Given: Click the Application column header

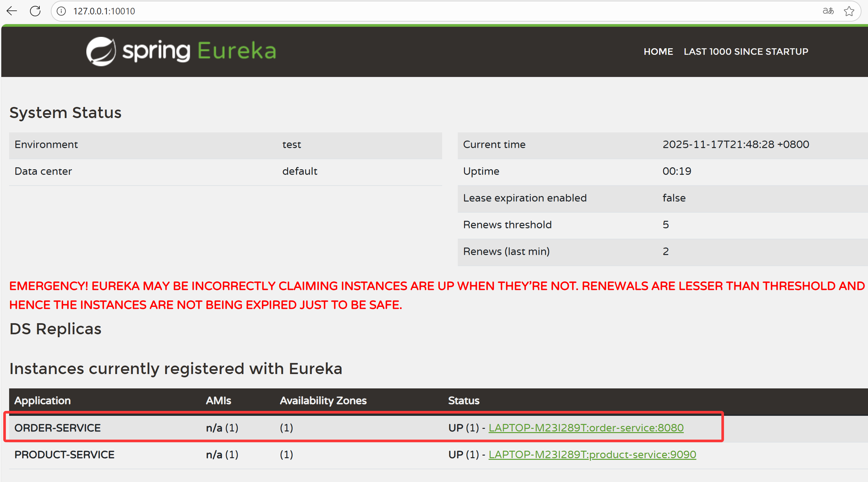Looking at the screenshot, I should point(42,400).
